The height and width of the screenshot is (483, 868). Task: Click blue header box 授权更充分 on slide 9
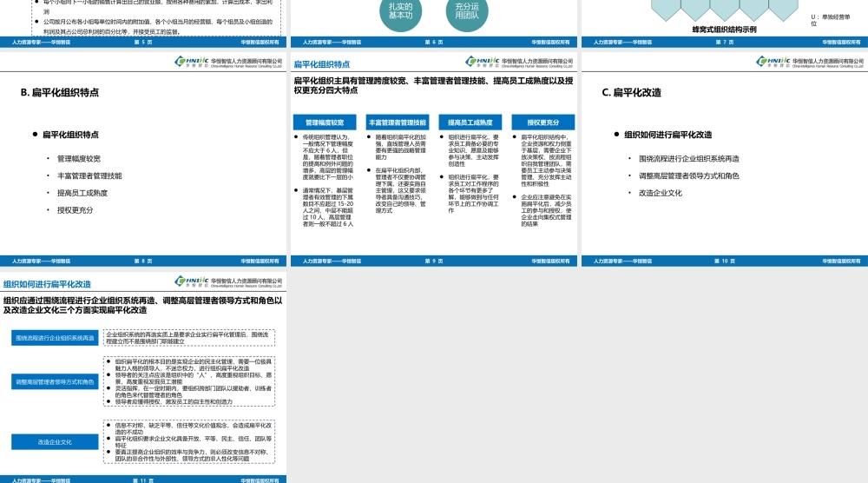pos(543,122)
